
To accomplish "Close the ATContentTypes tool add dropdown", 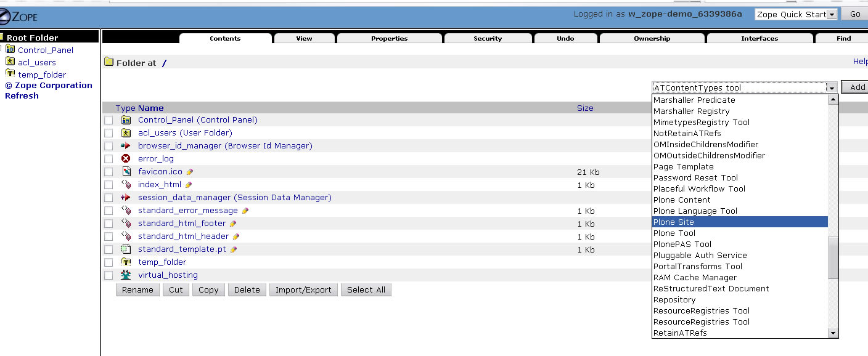I will (x=745, y=87).
